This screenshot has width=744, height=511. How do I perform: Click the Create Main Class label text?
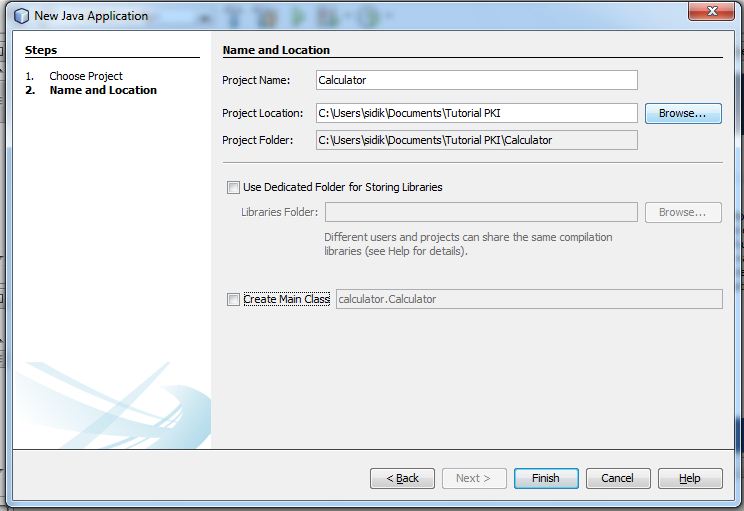[287, 299]
